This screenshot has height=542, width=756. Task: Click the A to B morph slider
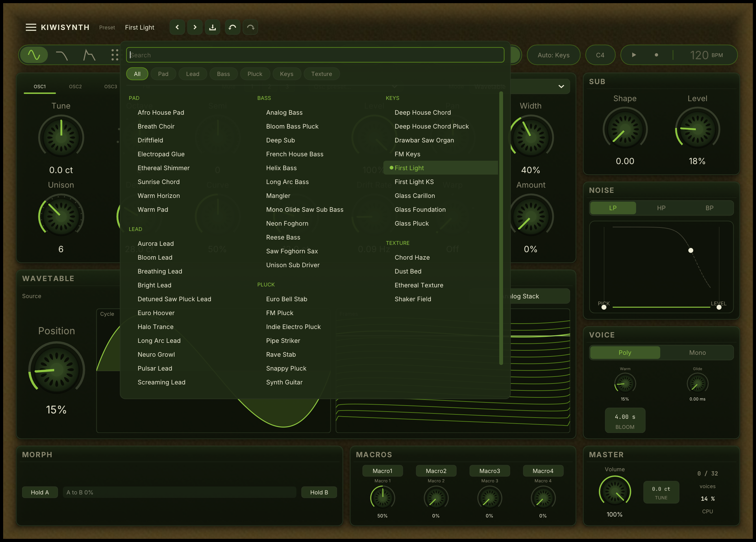pos(179,492)
